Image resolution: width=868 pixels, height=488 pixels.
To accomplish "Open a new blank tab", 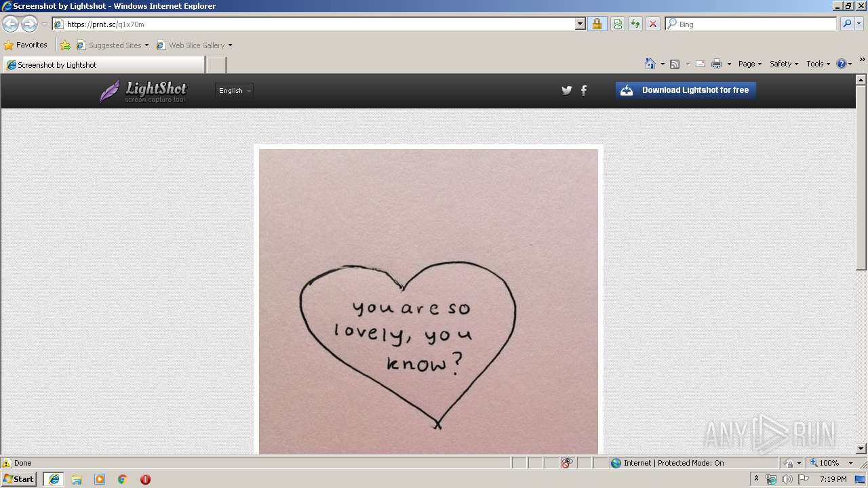I will [216, 65].
